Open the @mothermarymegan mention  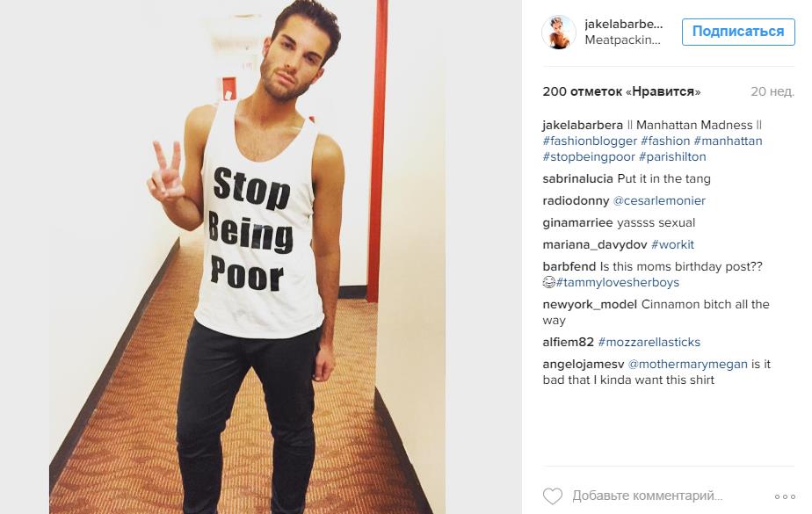point(687,365)
